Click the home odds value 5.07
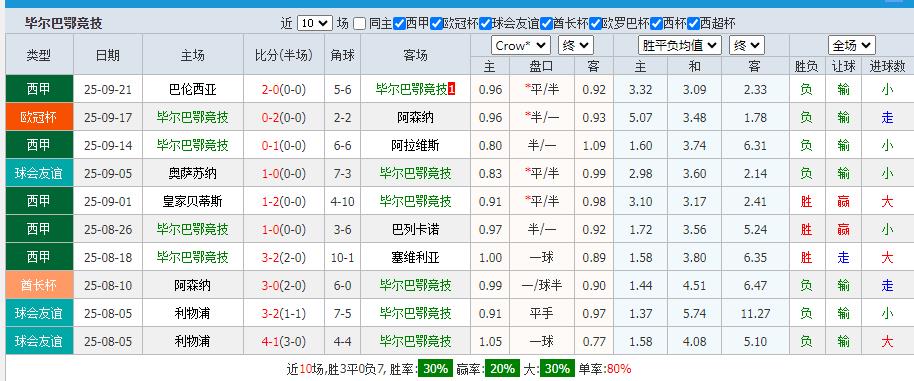The height and width of the screenshot is (381, 914). [x=641, y=118]
